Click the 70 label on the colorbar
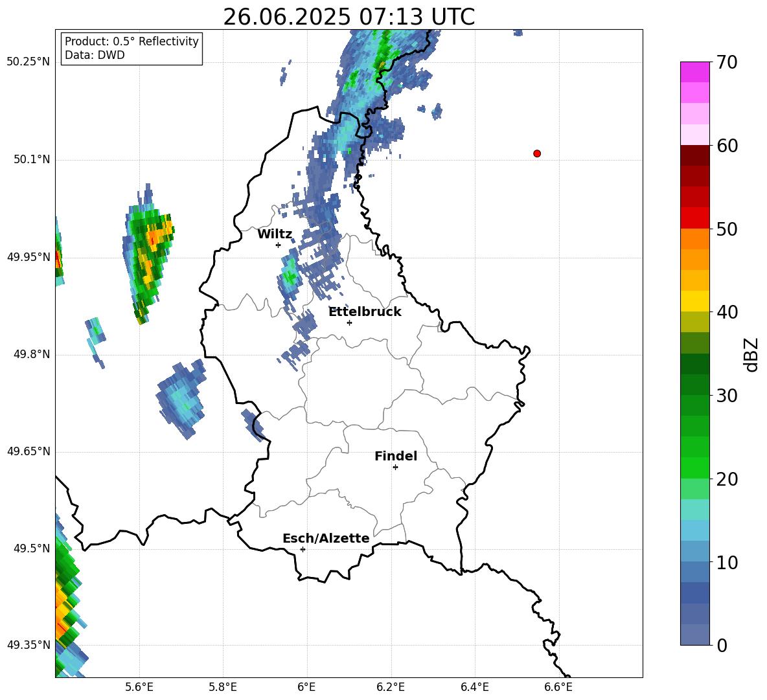The width and height of the screenshot is (767, 700). (x=726, y=62)
